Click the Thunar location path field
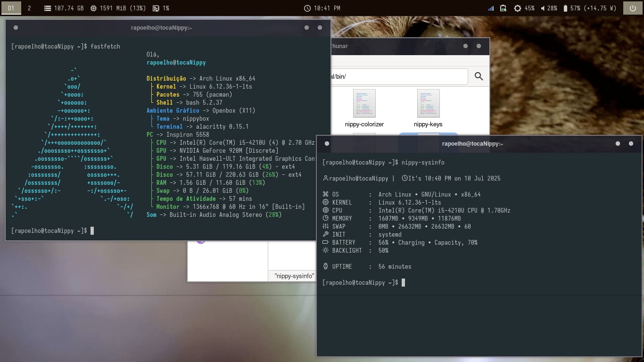This screenshot has width=644, height=362. tap(399, 76)
